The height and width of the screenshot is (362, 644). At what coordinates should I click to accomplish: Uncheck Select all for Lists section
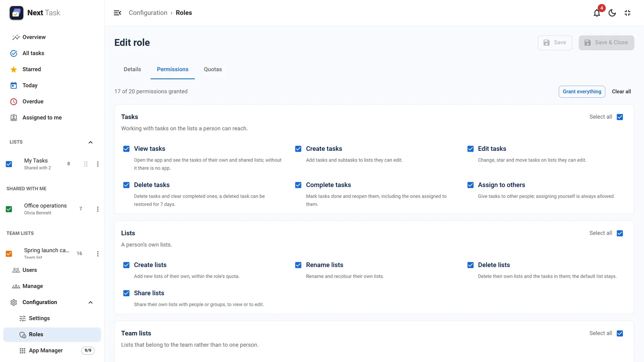[620, 233]
